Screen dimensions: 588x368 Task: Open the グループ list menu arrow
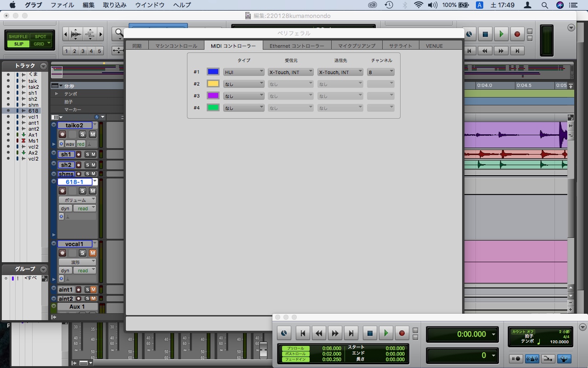pos(43,269)
